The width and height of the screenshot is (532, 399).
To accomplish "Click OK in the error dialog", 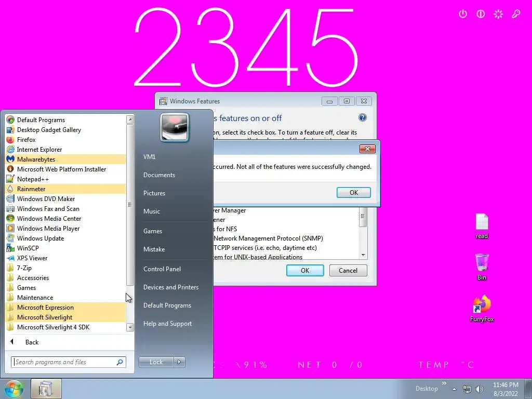I will click(353, 192).
